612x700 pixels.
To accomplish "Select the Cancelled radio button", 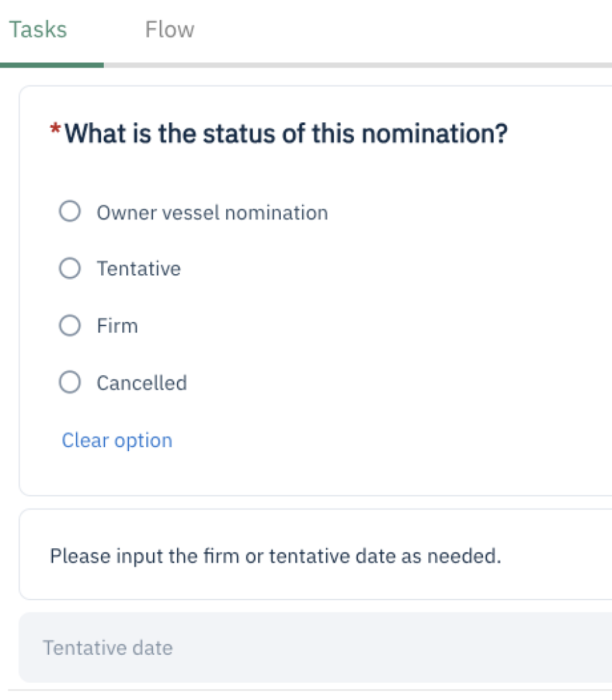I will click(70, 382).
